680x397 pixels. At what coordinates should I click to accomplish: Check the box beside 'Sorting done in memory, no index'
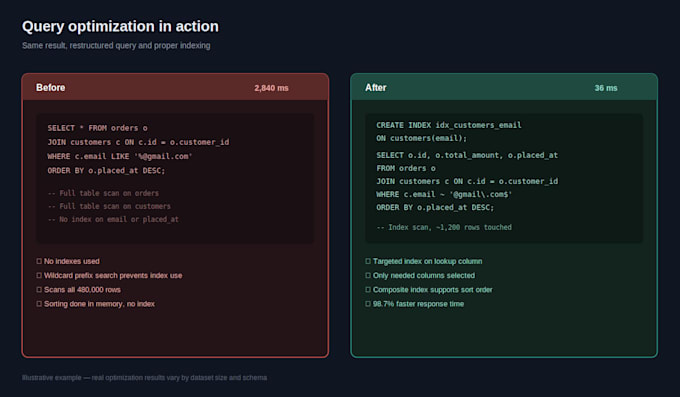[x=39, y=304]
